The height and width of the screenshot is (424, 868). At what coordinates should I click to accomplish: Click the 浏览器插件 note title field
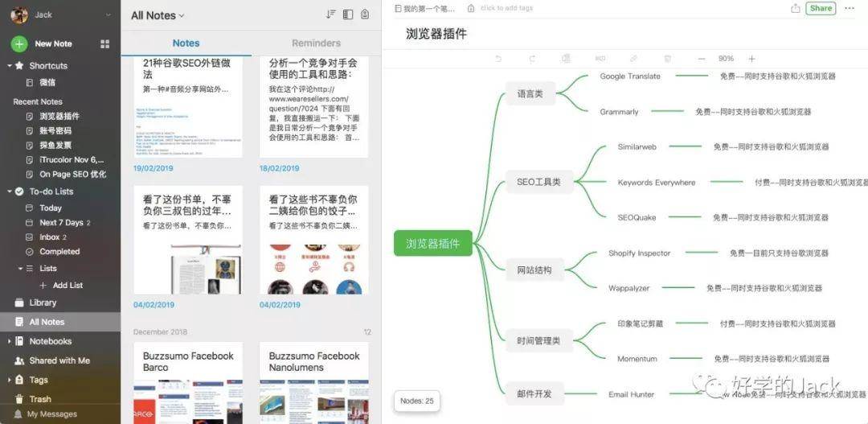coord(436,34)
